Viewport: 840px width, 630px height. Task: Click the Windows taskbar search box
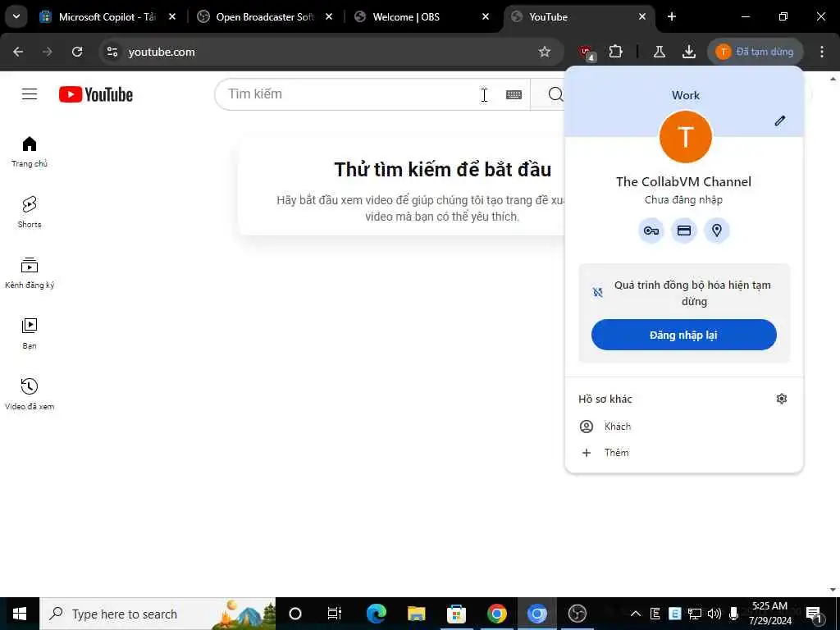(157, 614)
